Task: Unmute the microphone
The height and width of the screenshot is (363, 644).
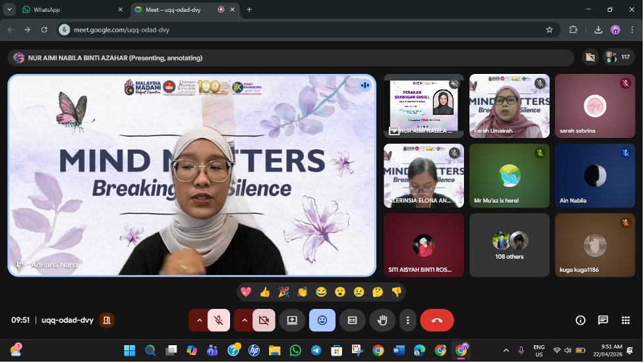Action: click(x=219, y=320)
